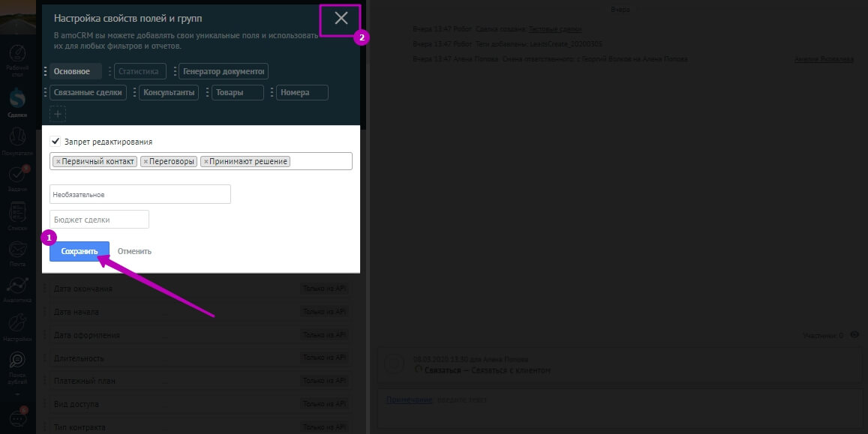Open the Настройки settings icon in sidebar
868x434 pixels.
pos(18,327)
